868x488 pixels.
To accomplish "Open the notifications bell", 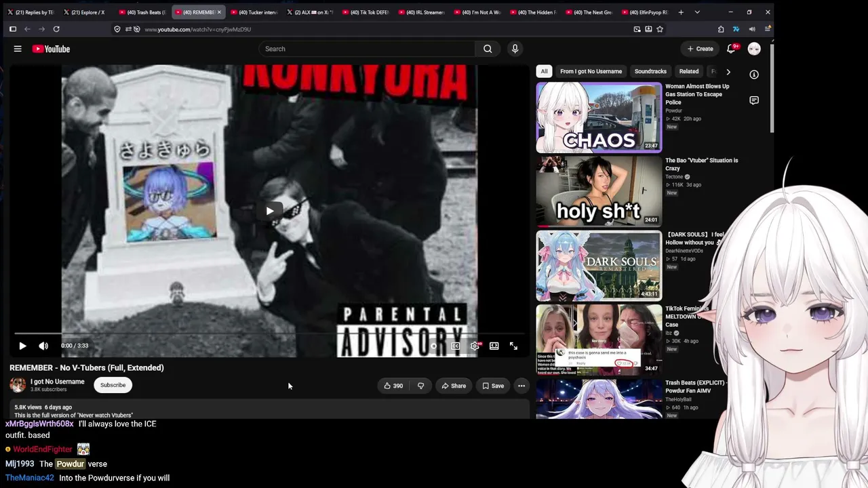I will click(731, 49).
